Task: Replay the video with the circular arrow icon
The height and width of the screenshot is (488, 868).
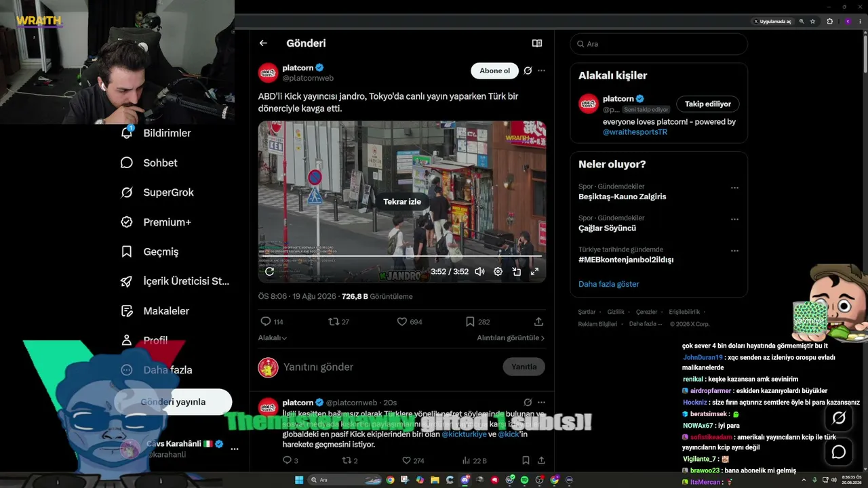Action: click(269, 271)
